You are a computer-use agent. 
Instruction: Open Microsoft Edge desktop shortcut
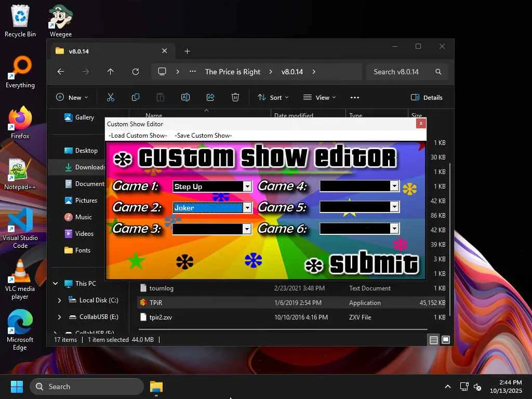(20, 330)
